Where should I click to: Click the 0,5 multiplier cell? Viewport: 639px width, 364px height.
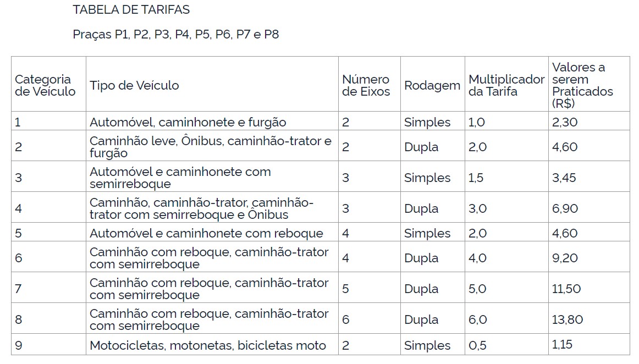pyautogui.click(x=477, y=345)
